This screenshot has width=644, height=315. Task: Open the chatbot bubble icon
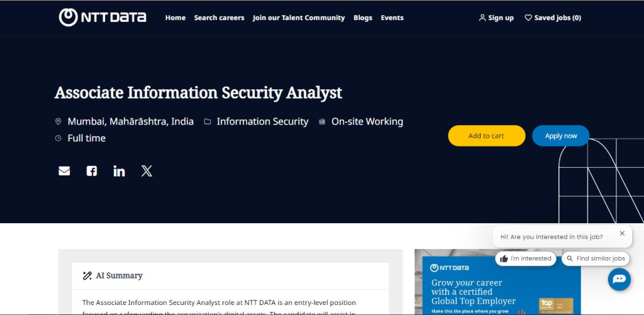(619, 279)
